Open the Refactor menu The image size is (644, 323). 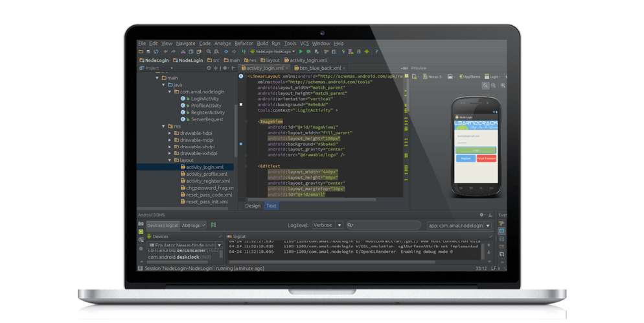pyautogui.click(x=244, y=43)
